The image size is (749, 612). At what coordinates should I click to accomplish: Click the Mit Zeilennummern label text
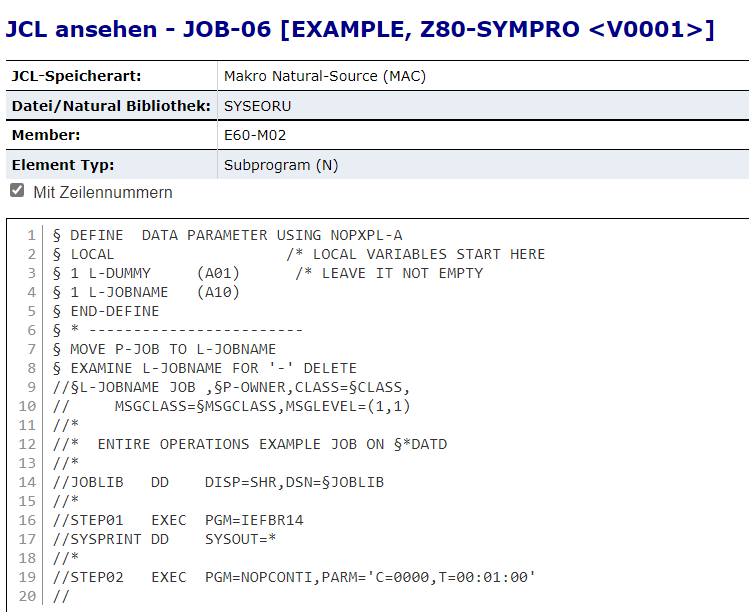tap(103, 193)
